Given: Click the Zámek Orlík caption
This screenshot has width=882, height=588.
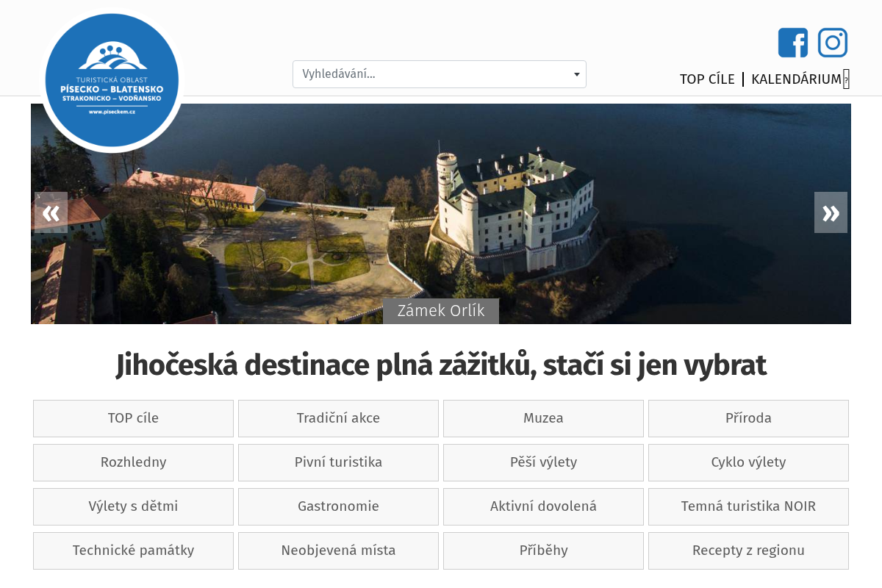Looking at the screenshot, I should tap(441, 311).
